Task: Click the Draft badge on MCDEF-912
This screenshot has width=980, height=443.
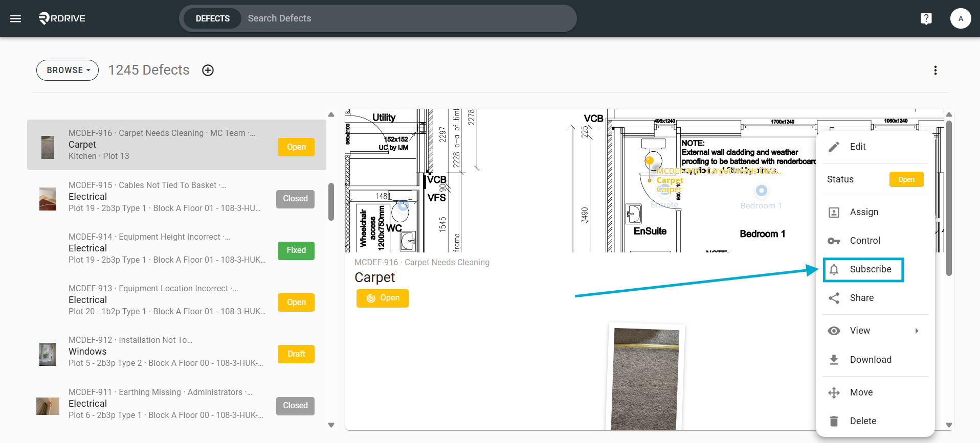Action: (x=296, y=354)
